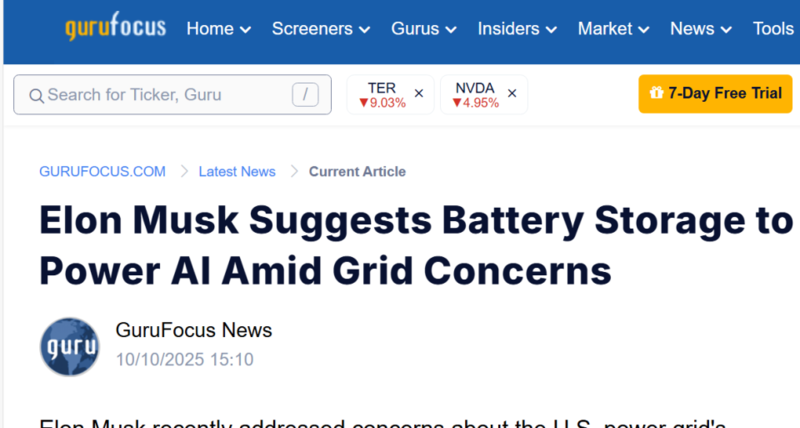800x428 pixels.
Task: Click the slash shortcut key icon
Action: pos(305,95)
